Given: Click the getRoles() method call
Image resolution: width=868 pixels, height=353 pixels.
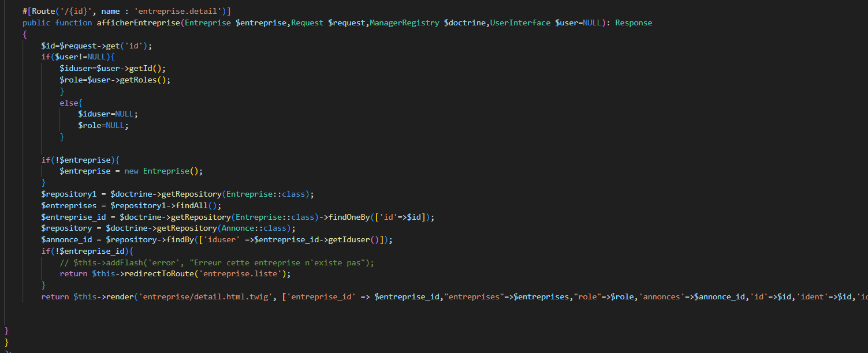Looking at the screenshot, I should pyautogui.click(x=143, y=80).
